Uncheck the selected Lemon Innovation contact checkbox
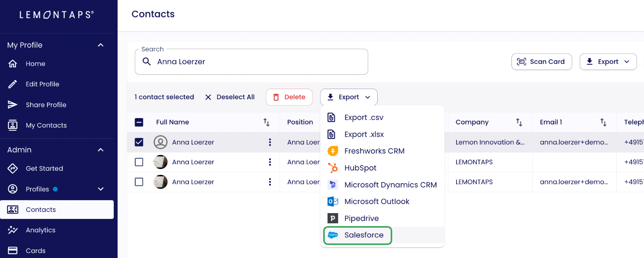Screen dimensions: 644x258 139,142
